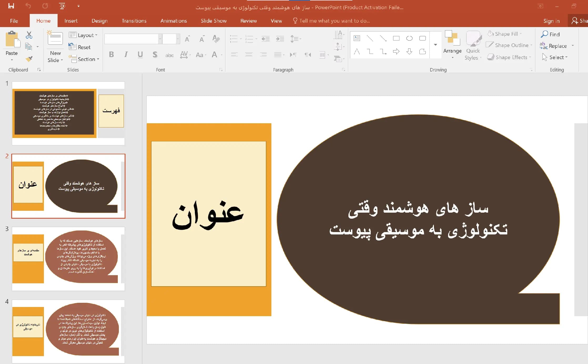Click the New Slide icon

pos(55,38)
